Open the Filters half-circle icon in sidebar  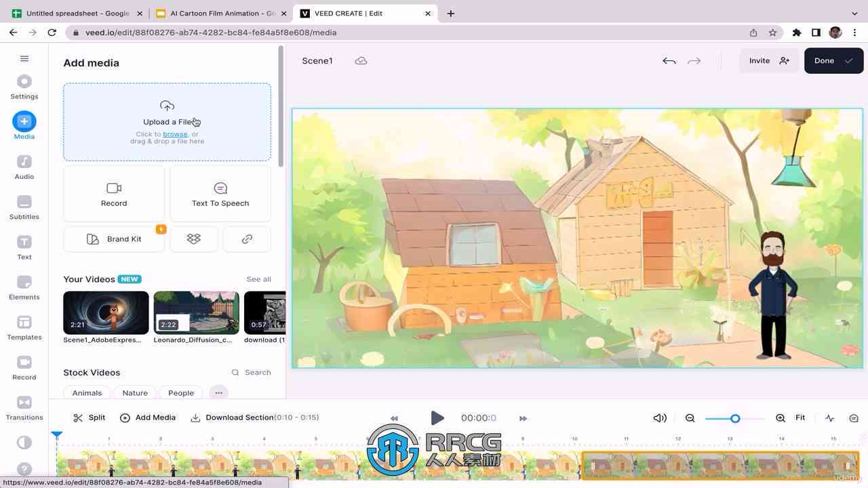[24, 443]
